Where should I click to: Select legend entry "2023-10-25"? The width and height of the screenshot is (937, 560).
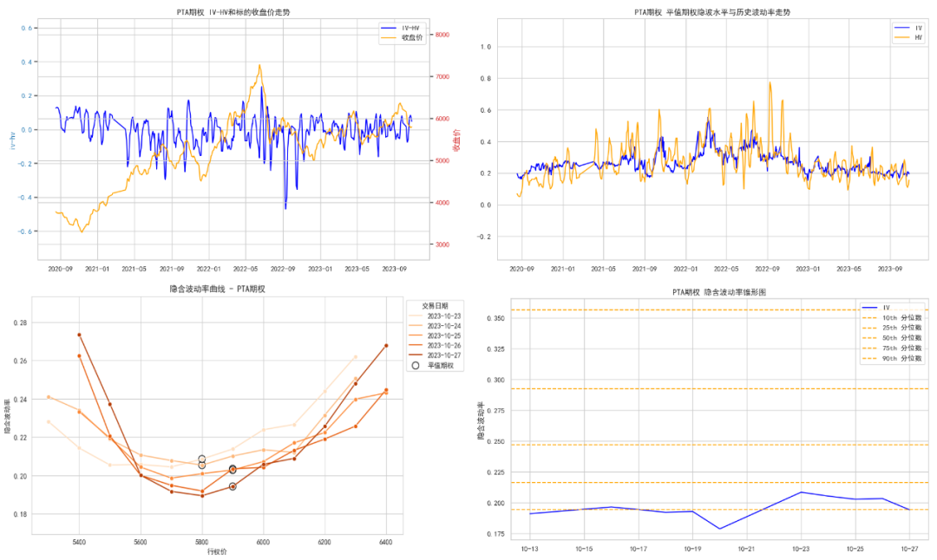click(x=435, y=336)
